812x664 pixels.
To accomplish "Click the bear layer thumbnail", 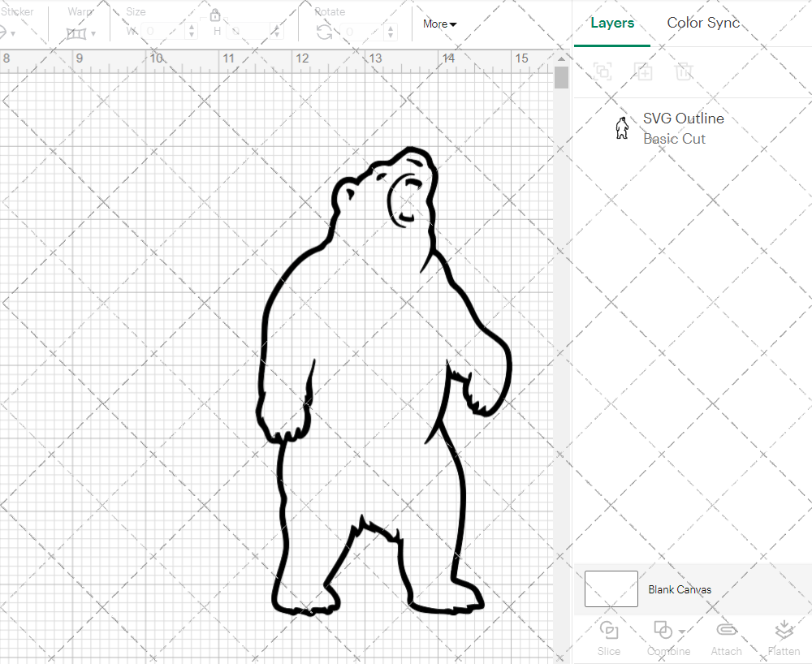I will pos(622,127).
